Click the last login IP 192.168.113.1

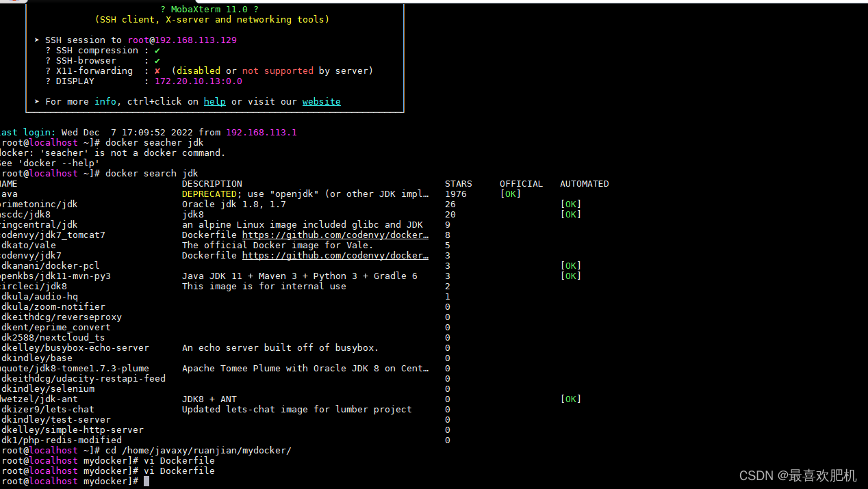coord(261,132)
